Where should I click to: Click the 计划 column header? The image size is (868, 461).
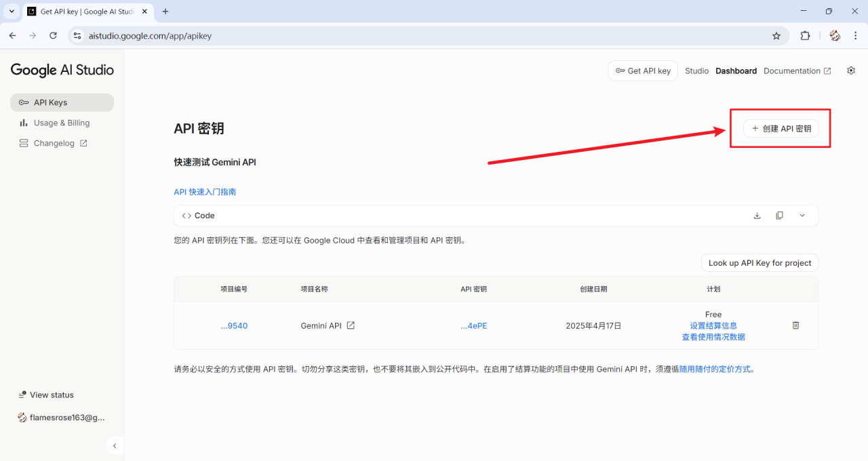pos(713,289)
